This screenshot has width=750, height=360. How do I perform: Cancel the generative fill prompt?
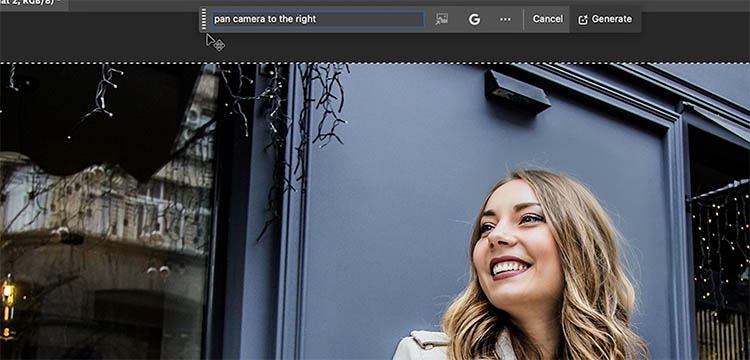(548, 19)
